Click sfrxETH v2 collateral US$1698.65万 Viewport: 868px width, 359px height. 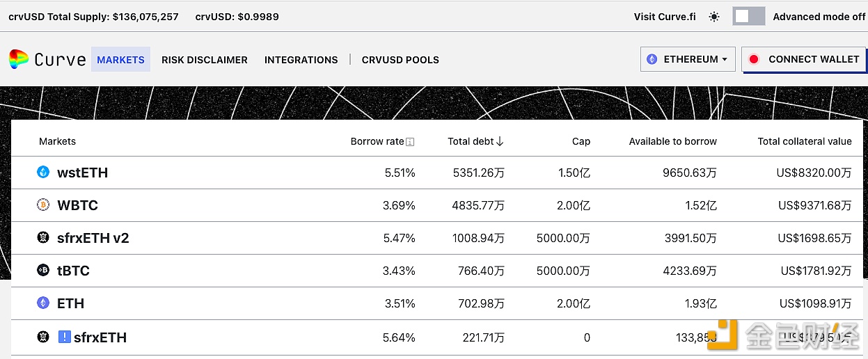(x=814, y=238)
